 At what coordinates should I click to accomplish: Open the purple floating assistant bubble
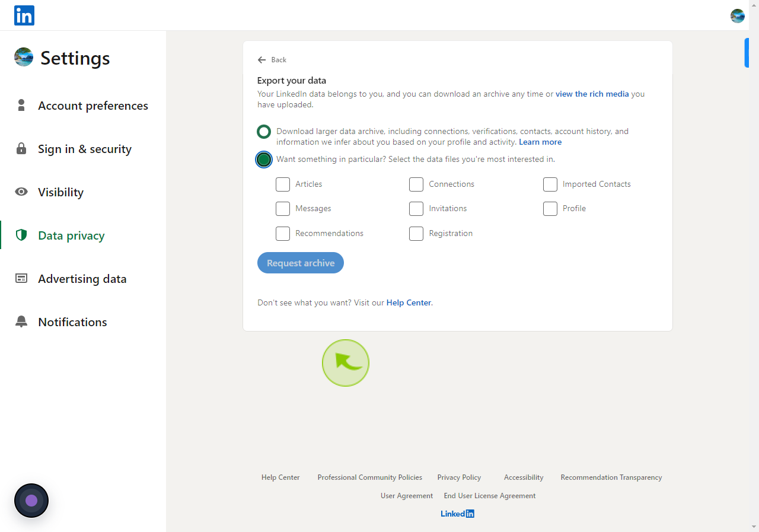click(31, 501)
